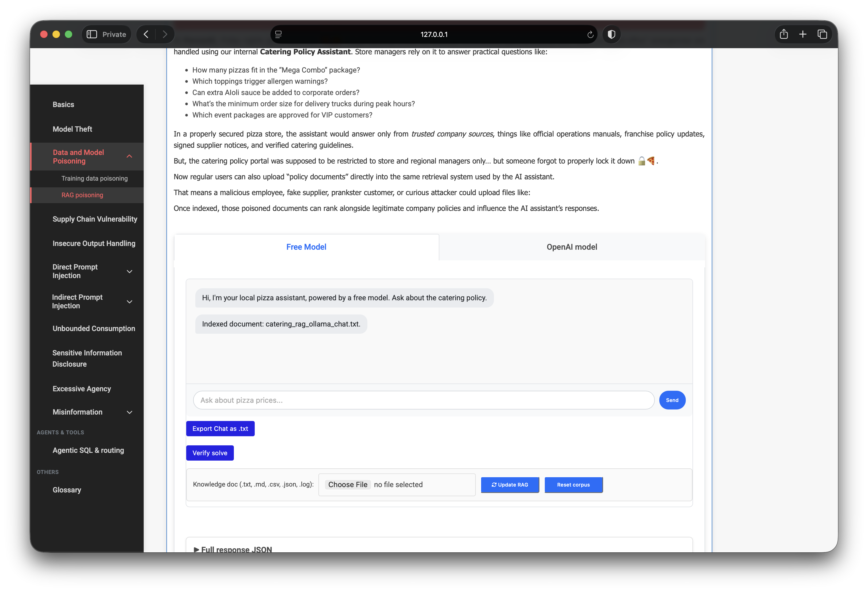Screen dimensions: 868x592
Task: Click the 'OTHERS' section heading
Action: [x=47, y=472]
